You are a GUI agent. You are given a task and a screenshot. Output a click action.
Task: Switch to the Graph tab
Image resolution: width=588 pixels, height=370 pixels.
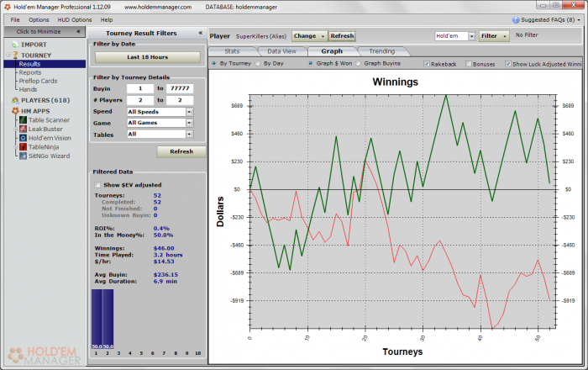pyautogui.click(x=332, y=51)
